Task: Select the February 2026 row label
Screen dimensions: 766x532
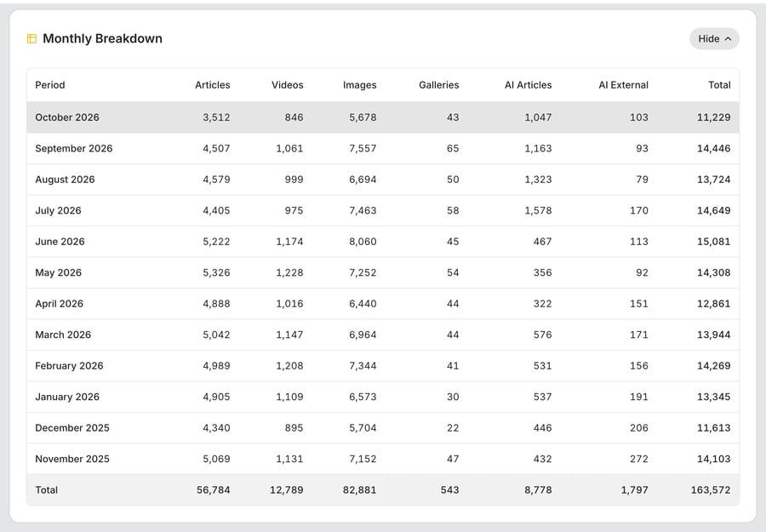Action: tap(69, 365)
